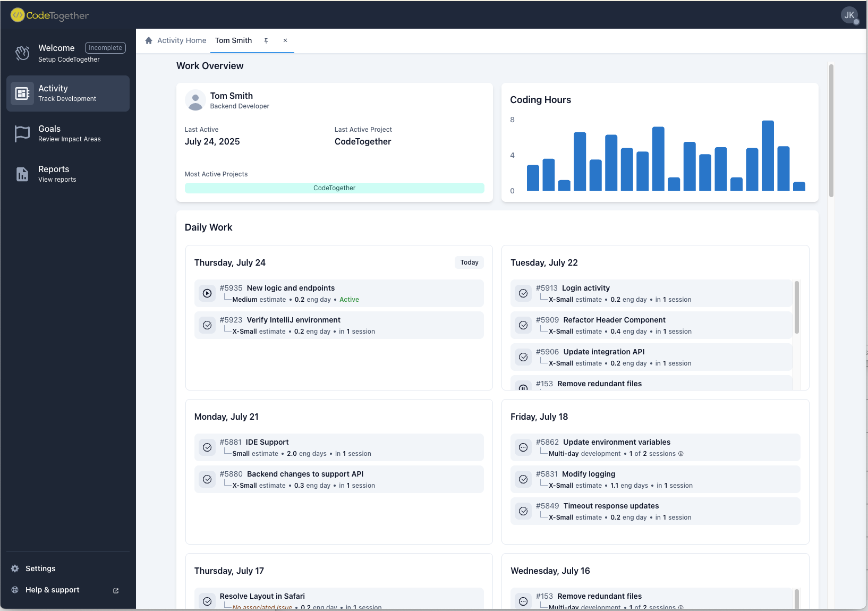This screenshot has height=611, width=868.
Task: Click the green Active status label
Action: (x=349, y=300)
